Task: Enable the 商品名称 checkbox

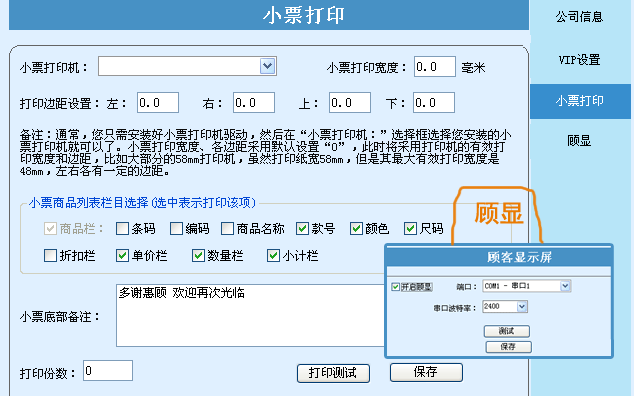Action: click(x=227, y=229)
